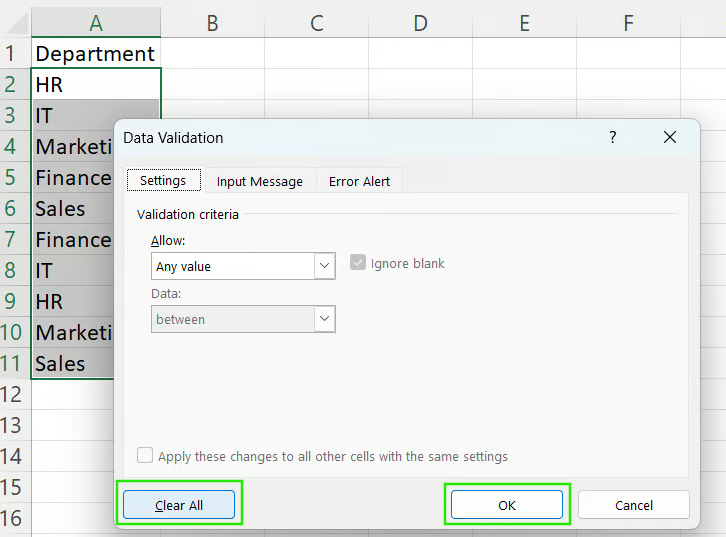Select row 12 header

point(15,394)
